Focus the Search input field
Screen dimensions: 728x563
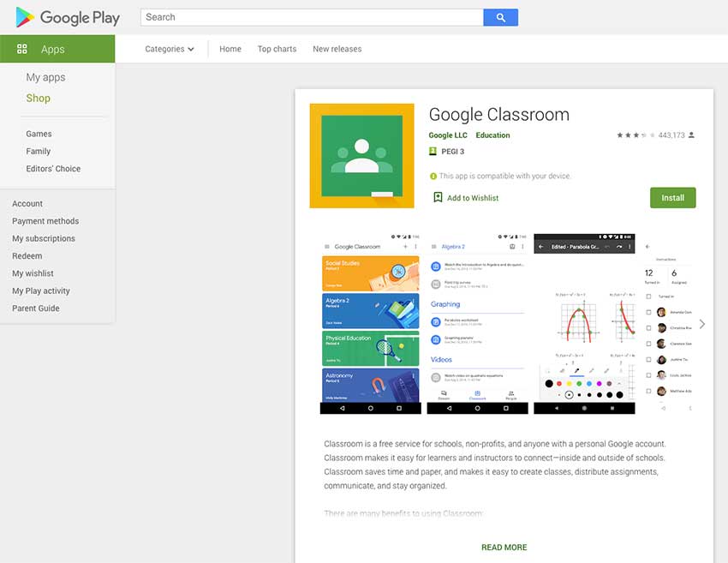click(312, 17)
